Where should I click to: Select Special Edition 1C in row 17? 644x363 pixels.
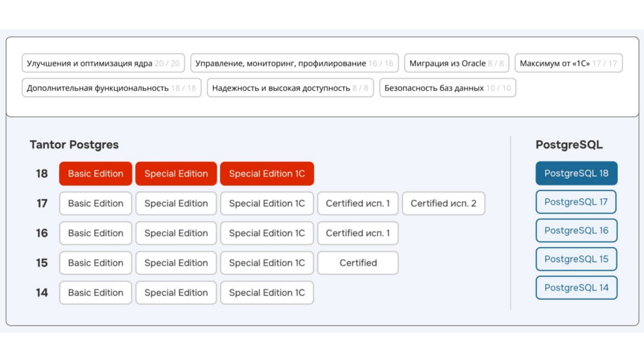pyautogui.click(x=267, y=203)
